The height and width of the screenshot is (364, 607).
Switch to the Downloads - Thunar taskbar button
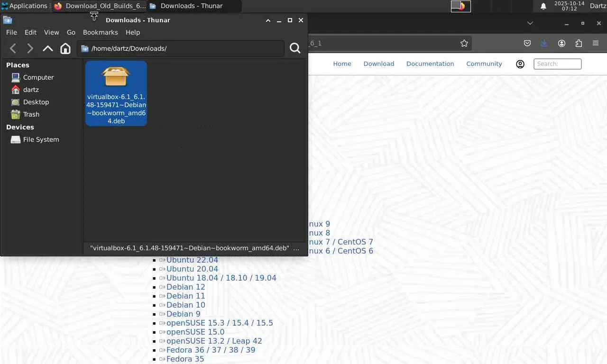[194, 6]
